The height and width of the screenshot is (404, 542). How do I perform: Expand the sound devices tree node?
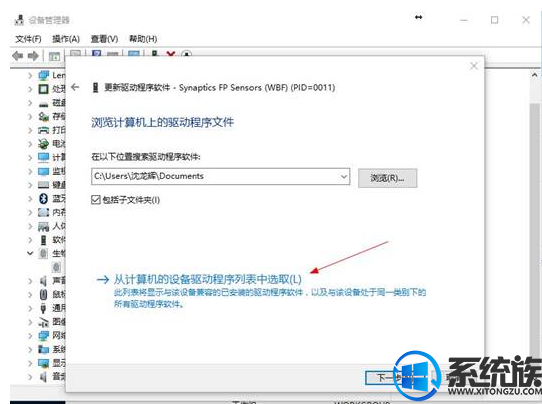click(30, 281)
